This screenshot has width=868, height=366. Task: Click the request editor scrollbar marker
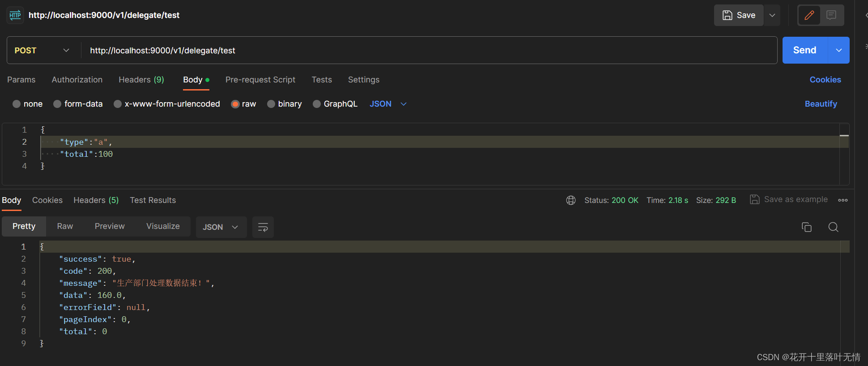pyautogui.click(x=844, y=135)
